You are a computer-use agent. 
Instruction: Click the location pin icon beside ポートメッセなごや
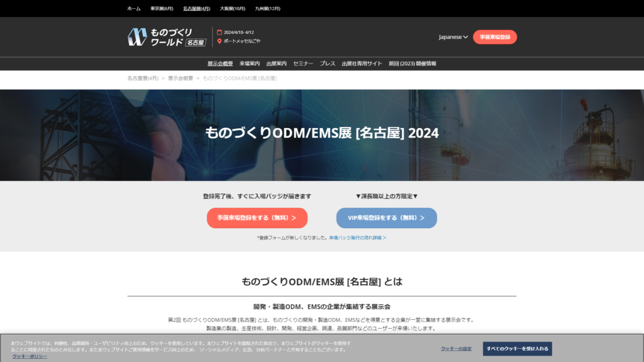click(x=219, y=41)
